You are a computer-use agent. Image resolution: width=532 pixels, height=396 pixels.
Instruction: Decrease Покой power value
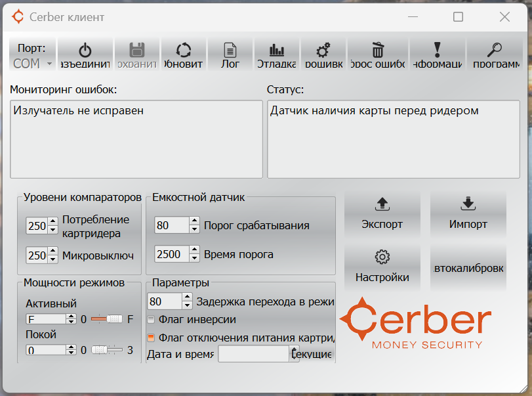[x=71, y=353]
